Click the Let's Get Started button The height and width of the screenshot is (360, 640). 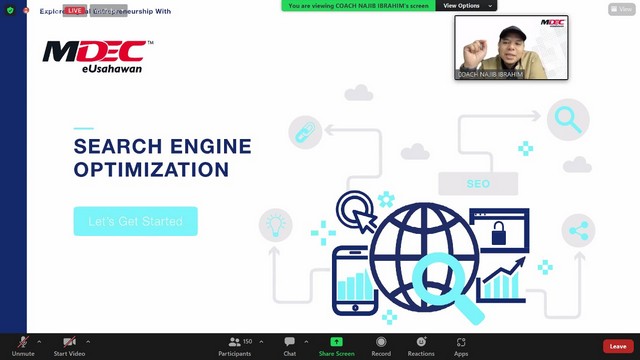(136, 221)
